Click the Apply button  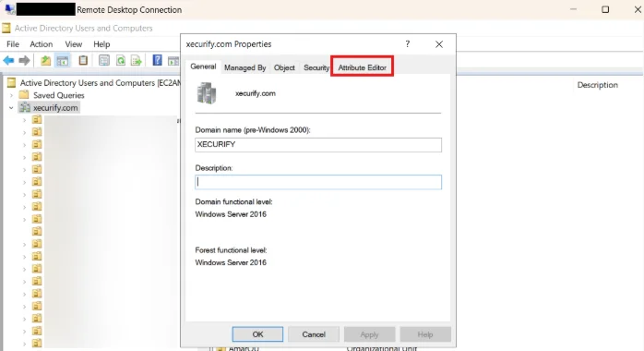(x=370, y=334)
